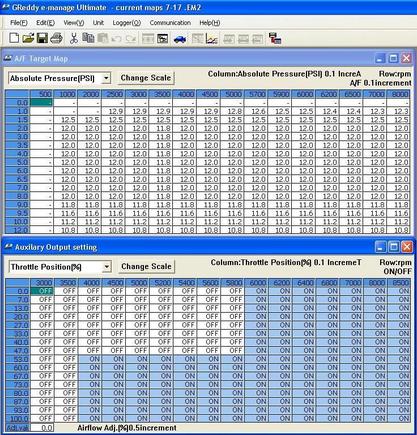Cut selection with the scissors icon
Screen dimensions: 417x435
(74, 38)
